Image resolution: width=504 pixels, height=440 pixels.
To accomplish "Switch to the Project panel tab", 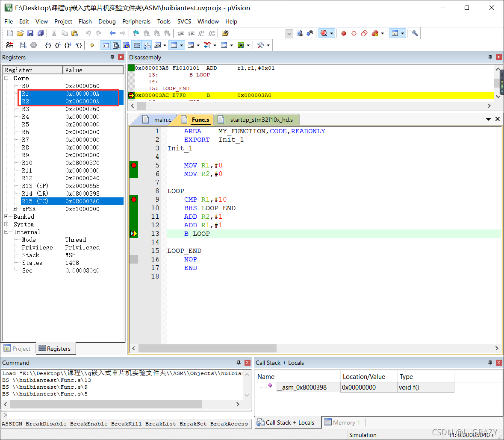I will [x=18, y=349].
